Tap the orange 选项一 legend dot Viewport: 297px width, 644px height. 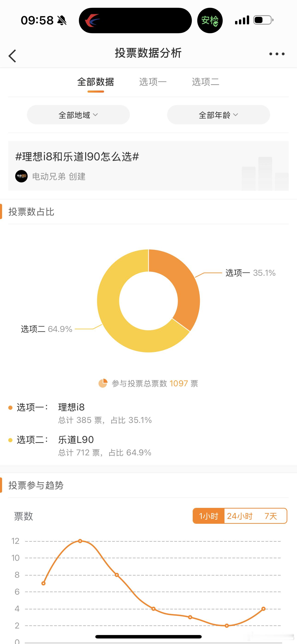click(x=10, y=407)
